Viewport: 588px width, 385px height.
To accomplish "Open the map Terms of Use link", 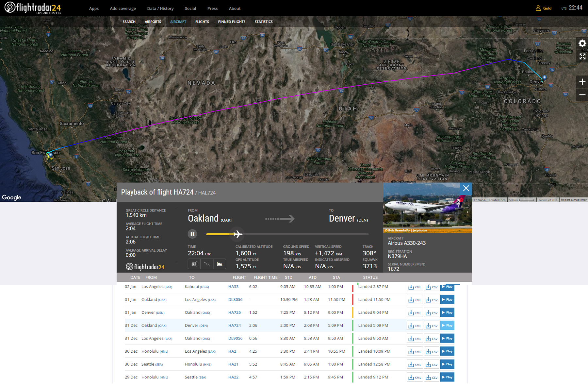I will (x=548, y=200).
